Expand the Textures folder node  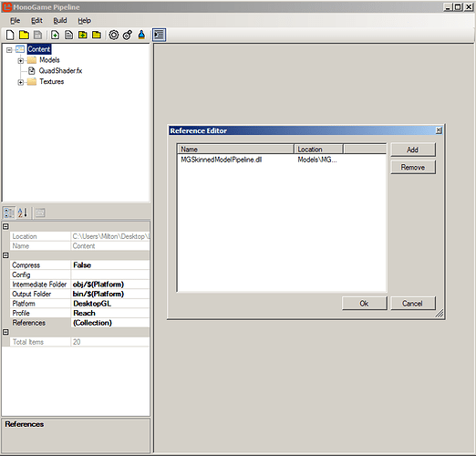click(20, 82)
